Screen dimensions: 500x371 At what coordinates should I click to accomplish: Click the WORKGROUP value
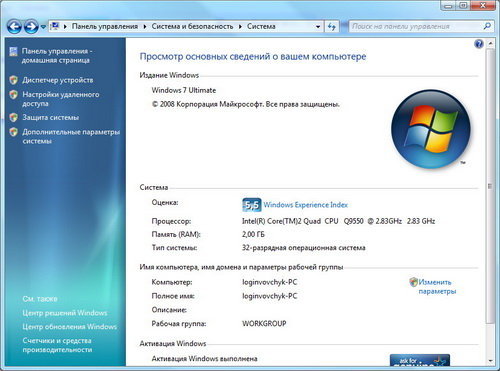point(264,323)
